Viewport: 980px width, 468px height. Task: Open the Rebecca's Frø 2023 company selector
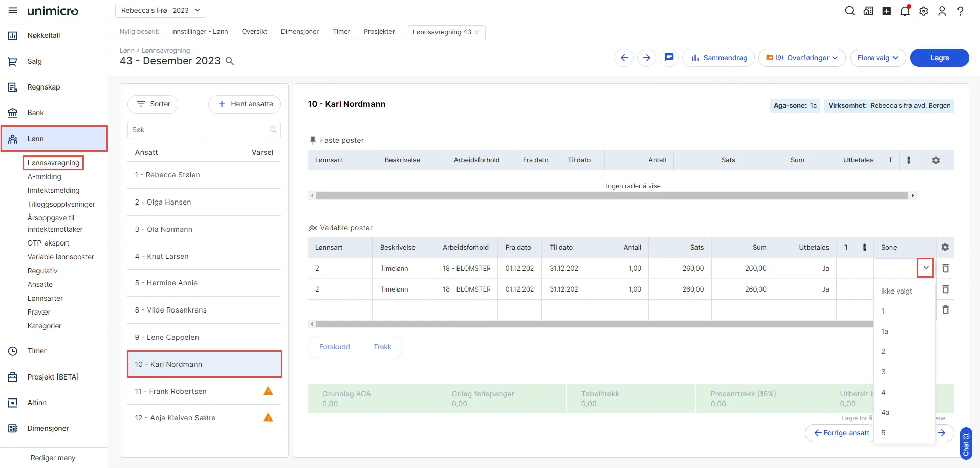click(161, 10)
